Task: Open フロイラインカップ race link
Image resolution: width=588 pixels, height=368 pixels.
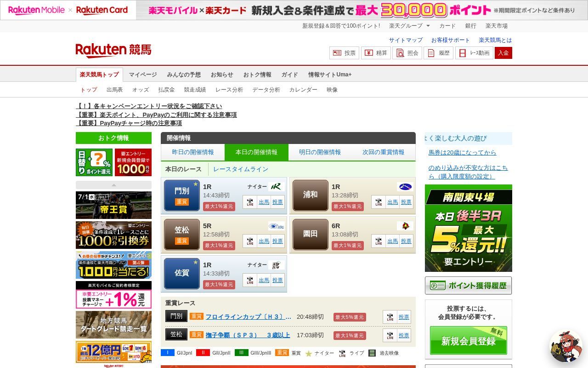Action: click(x=249, y=317)
